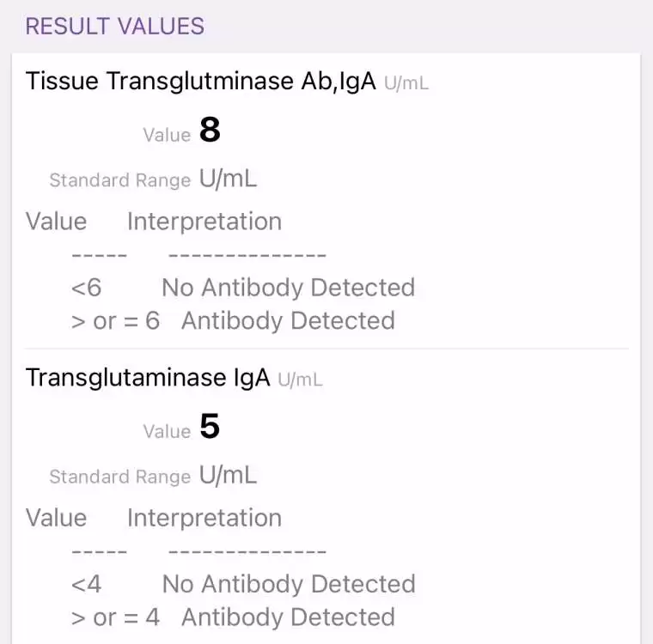Click the bold result value 8
The height and width of the screenshot is (644, 653).
[210, 130]
